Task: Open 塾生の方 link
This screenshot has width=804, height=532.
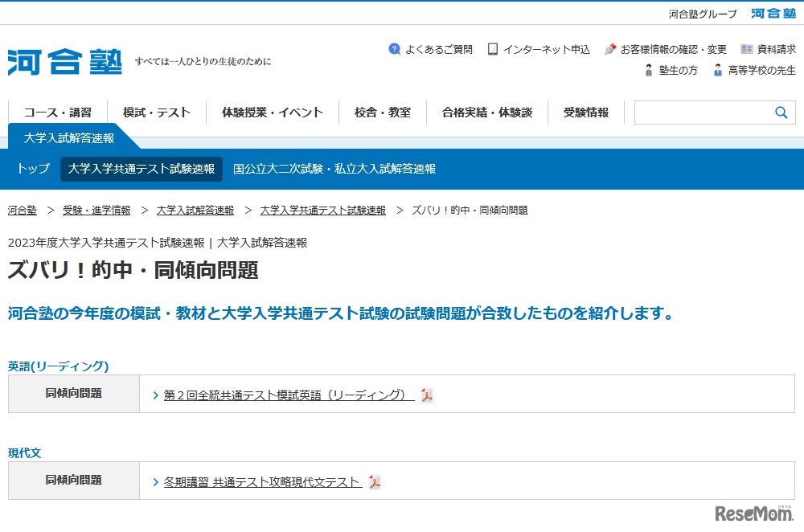Action: [x=678, y=70]
